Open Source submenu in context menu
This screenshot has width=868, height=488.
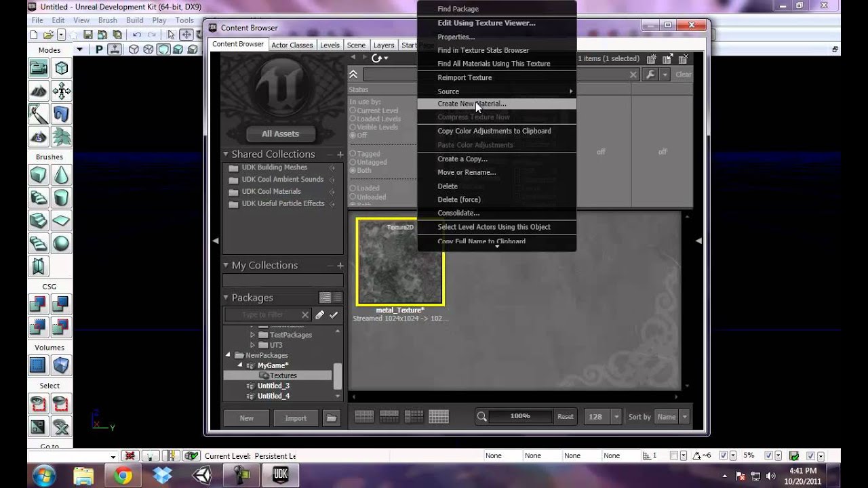(x=496, y=91)
